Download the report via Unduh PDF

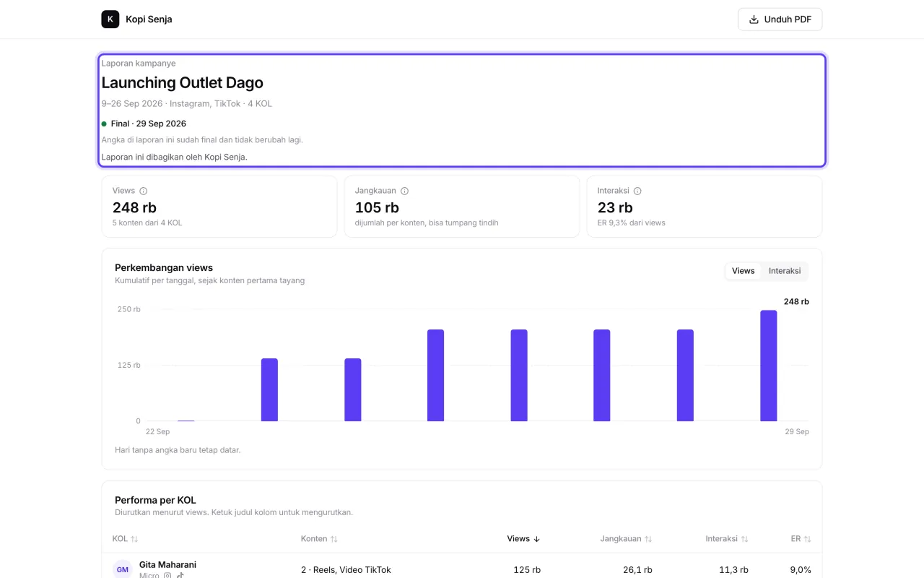coord(780,20)
